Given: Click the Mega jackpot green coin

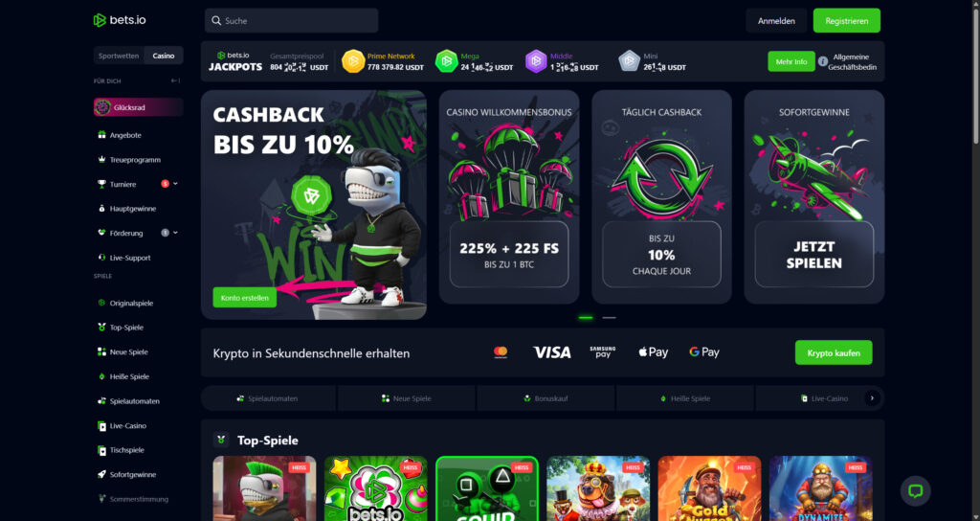Looking at the screenshot, I should point(446,61).
